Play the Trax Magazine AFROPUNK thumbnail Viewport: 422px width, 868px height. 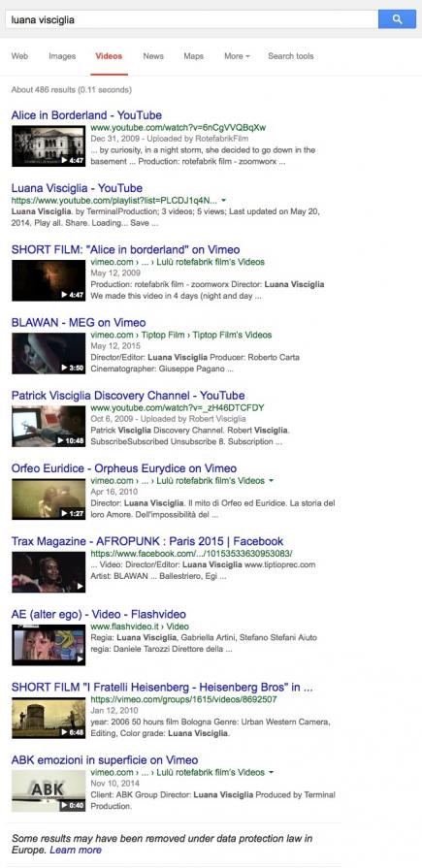tap(49, 572)
